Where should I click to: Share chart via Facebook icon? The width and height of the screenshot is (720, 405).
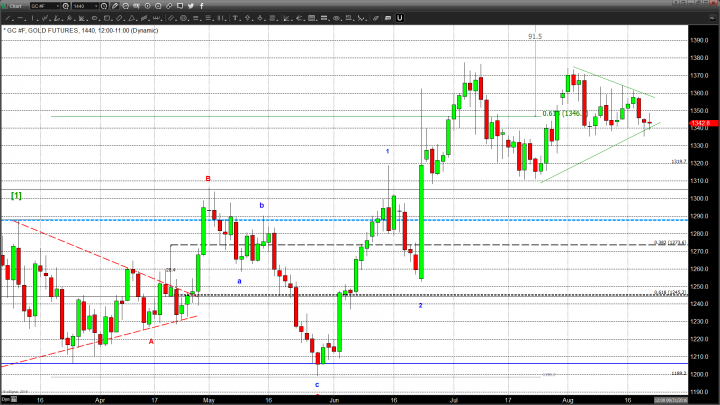pyautogui.click(x=202, y=6)
